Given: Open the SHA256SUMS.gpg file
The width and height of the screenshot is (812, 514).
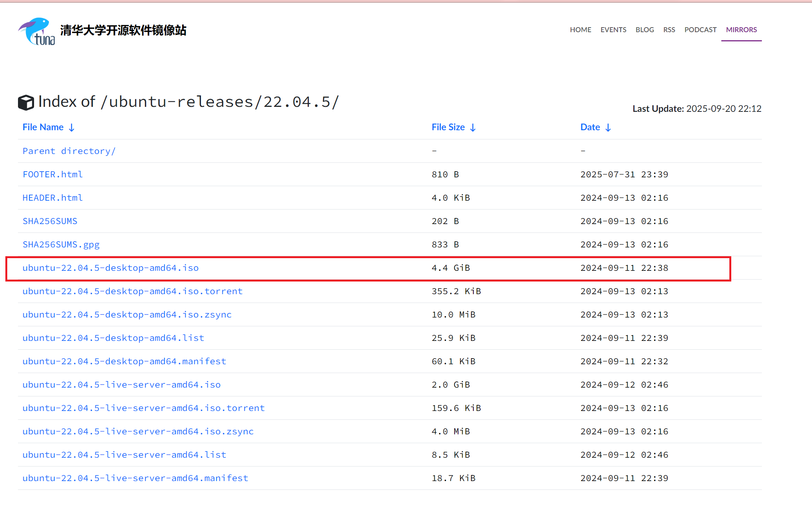Looking at the screenshot, I should [61, 244].
